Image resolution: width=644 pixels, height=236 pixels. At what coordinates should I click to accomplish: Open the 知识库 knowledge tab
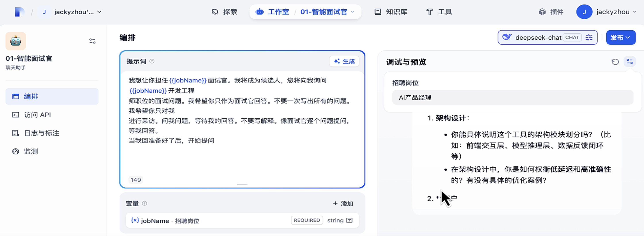391,12
